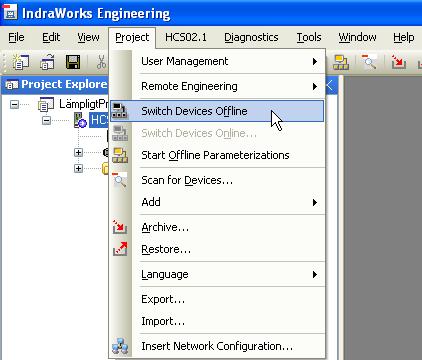Click icon beside Switch Devices Offline
The image size is (422, 360).
pos(119,111)
